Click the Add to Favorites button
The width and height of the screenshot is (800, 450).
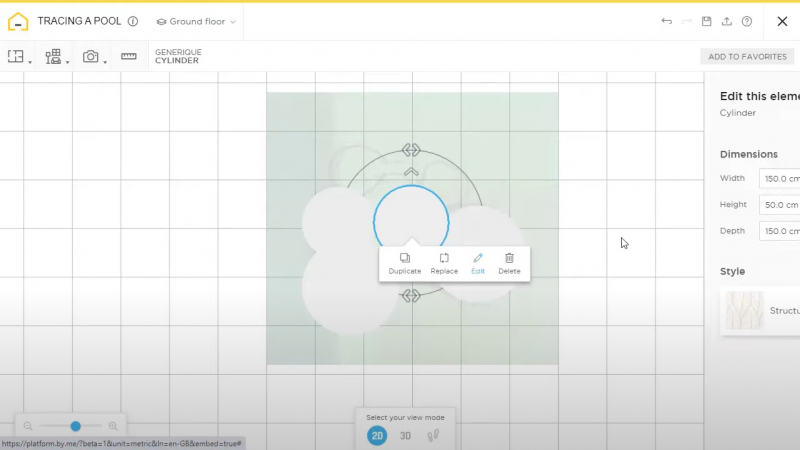point(747,57)
